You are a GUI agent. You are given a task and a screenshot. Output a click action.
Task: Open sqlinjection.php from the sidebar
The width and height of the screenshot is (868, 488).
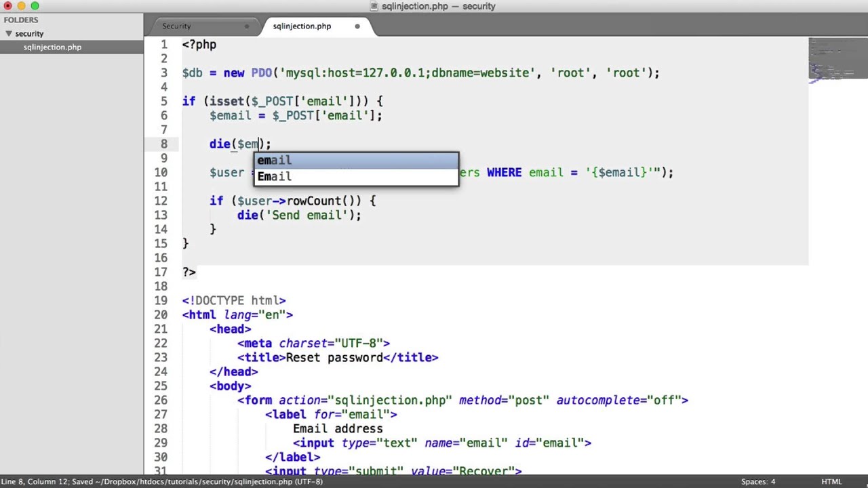(52, 47)
